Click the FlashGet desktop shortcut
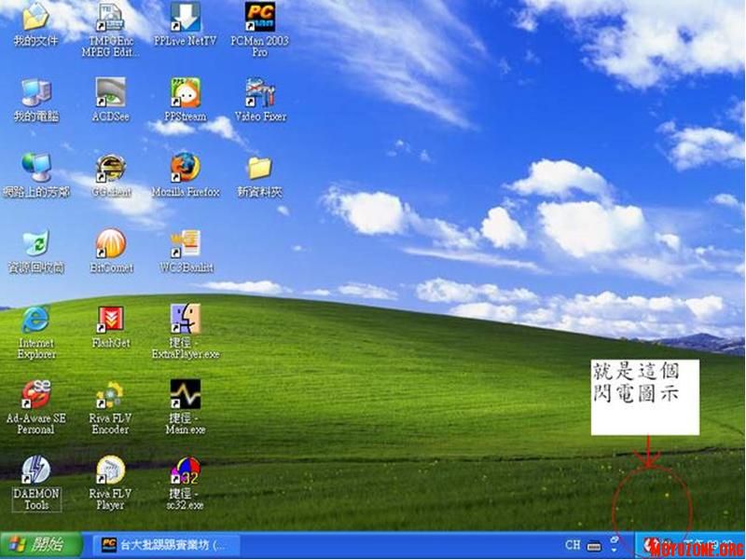This screenshot has width=746, height=560. (x=111, y=320)
